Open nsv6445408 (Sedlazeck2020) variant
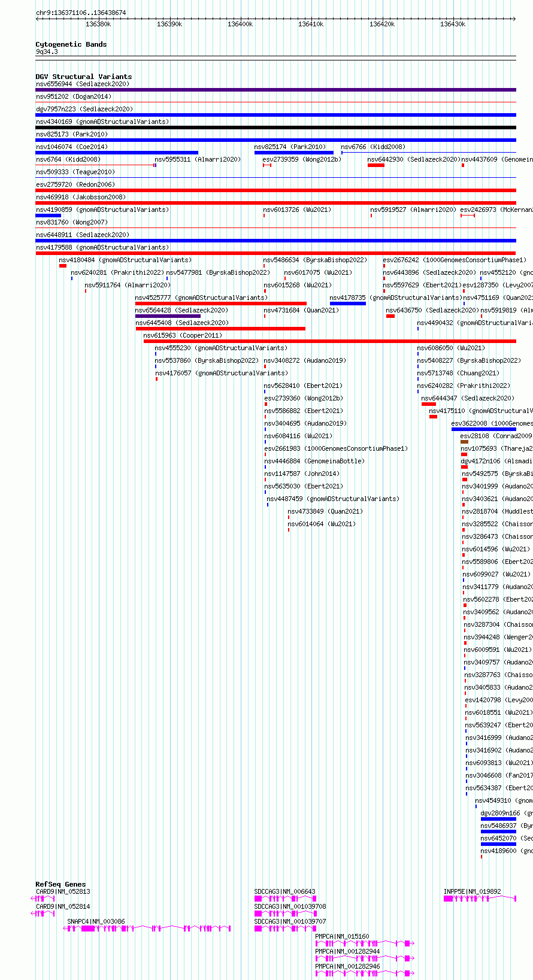This screenshot has width=533, height=980. (x=182, y=323)
